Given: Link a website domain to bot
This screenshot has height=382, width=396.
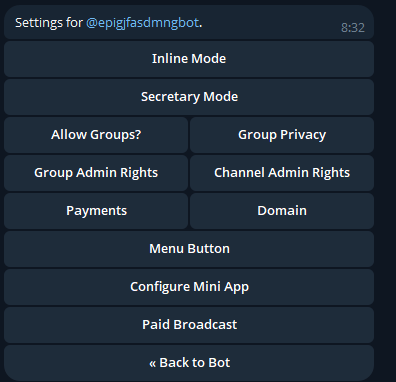Looking at the screenshot, I should coord(282,211).
